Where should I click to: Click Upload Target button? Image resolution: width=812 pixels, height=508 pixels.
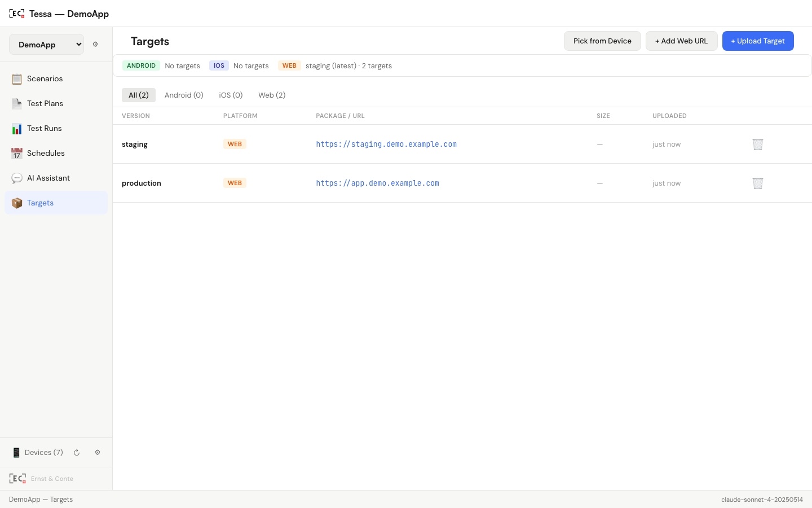point(758,41)
